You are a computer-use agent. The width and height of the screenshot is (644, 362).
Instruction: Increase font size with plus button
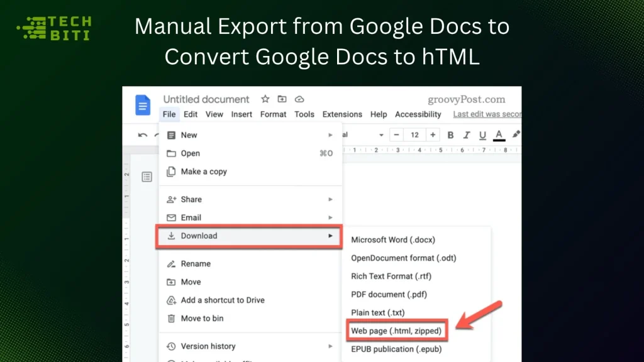(432, 134)
